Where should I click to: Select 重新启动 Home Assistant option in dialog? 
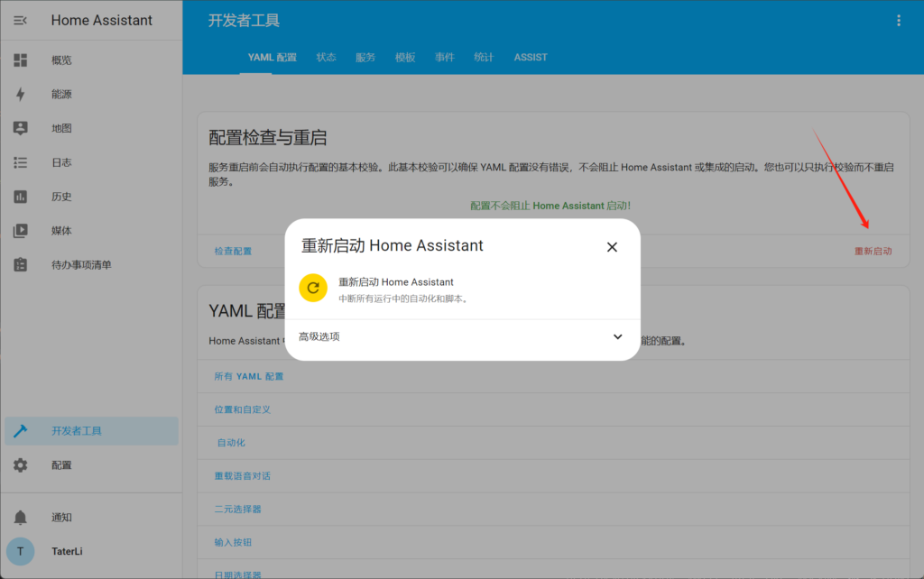[x=463, y=289]
